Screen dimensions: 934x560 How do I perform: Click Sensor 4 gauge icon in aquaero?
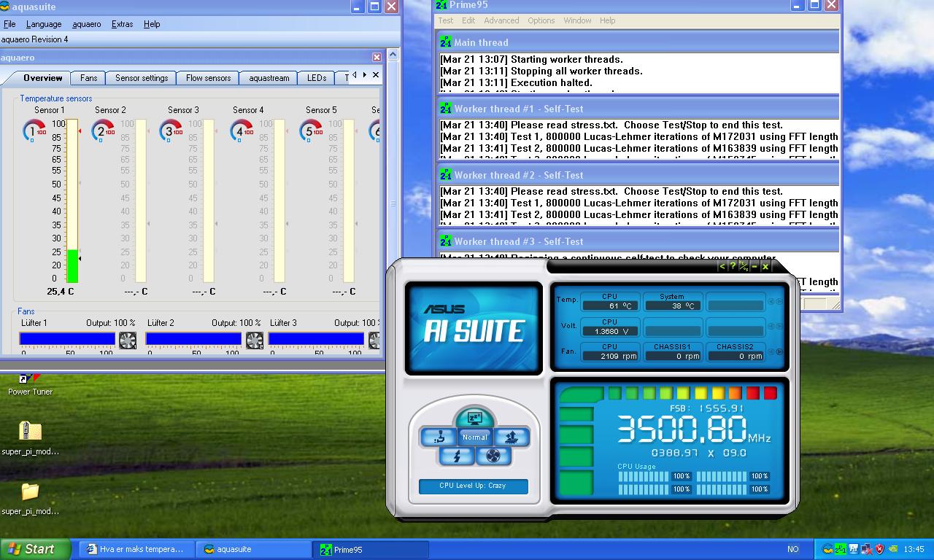click(x=241, y=131)
